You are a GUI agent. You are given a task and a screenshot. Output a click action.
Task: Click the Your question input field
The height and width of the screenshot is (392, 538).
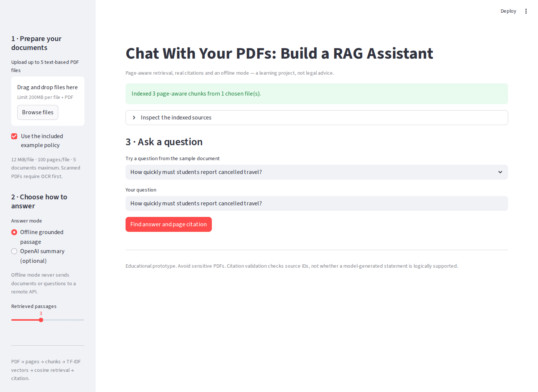(317, 203)
